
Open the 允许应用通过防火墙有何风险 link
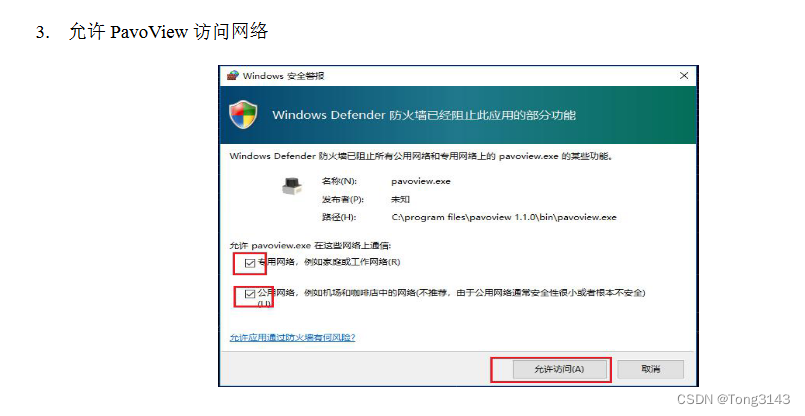[x=292, y=337]
